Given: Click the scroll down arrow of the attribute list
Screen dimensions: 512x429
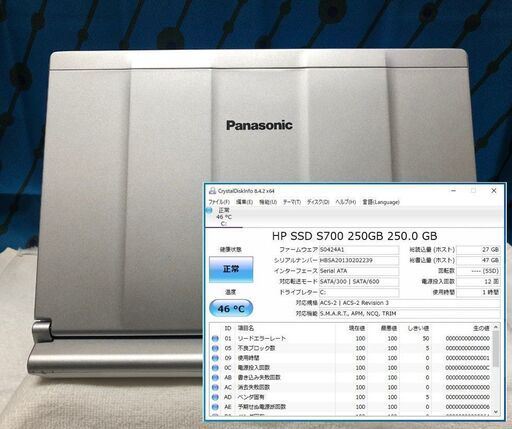Looking at the screenshot, I should point(496,412).
